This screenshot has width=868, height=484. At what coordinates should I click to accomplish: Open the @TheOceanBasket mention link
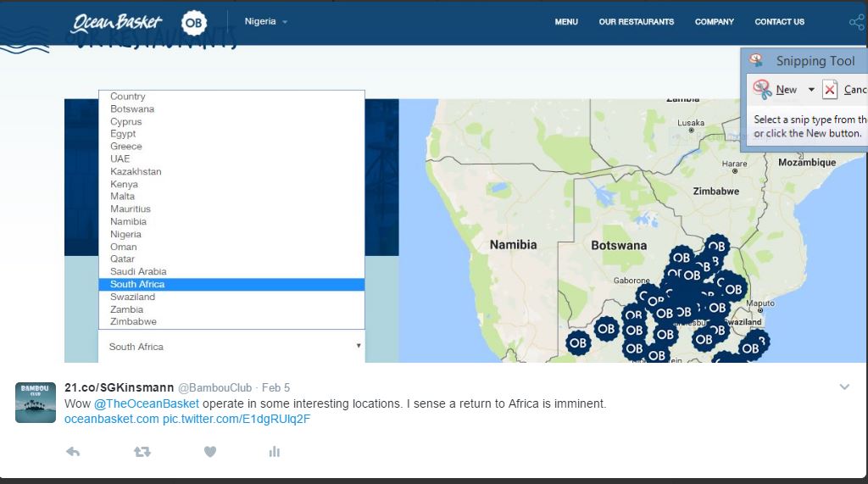click(146, 403)
